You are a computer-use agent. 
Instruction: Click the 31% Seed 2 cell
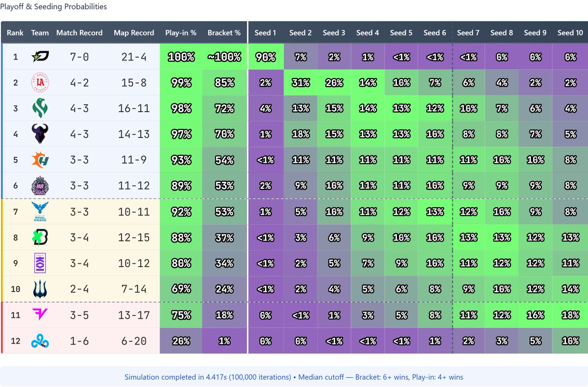[300, 82]
